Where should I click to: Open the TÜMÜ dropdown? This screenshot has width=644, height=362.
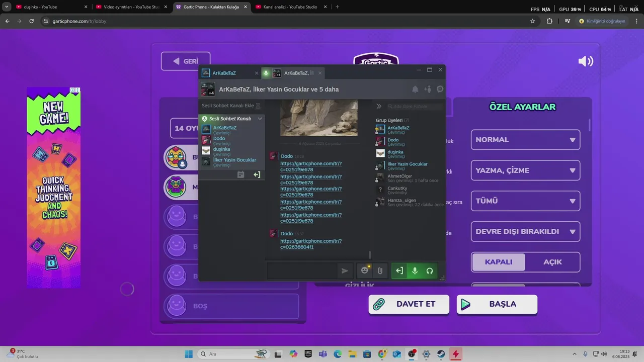click(x=525, y=201)
